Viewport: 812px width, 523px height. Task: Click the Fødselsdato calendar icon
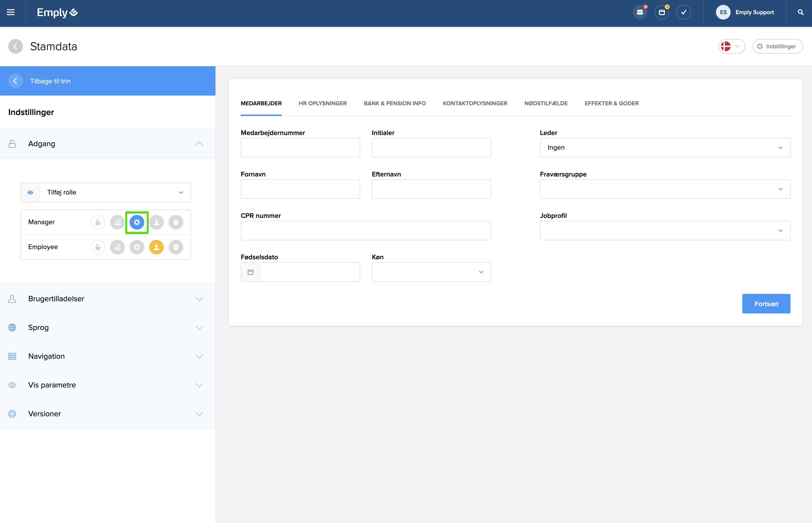pos(250,272)
